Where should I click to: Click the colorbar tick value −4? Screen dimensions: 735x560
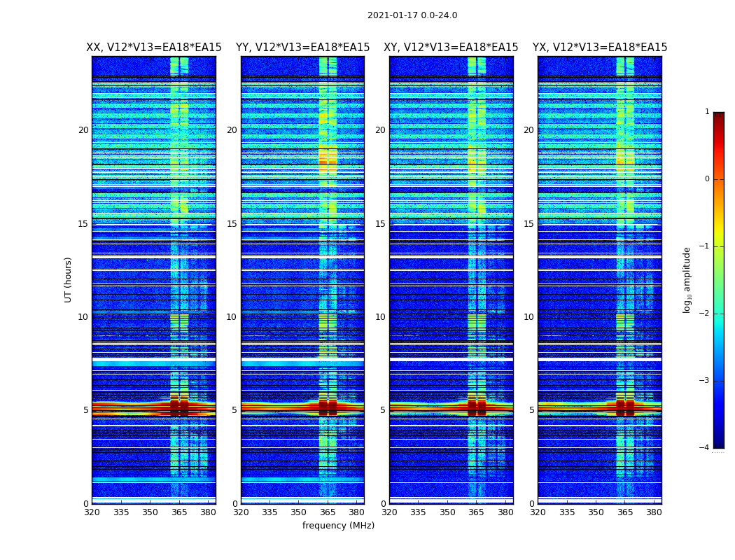coord(704,447)
